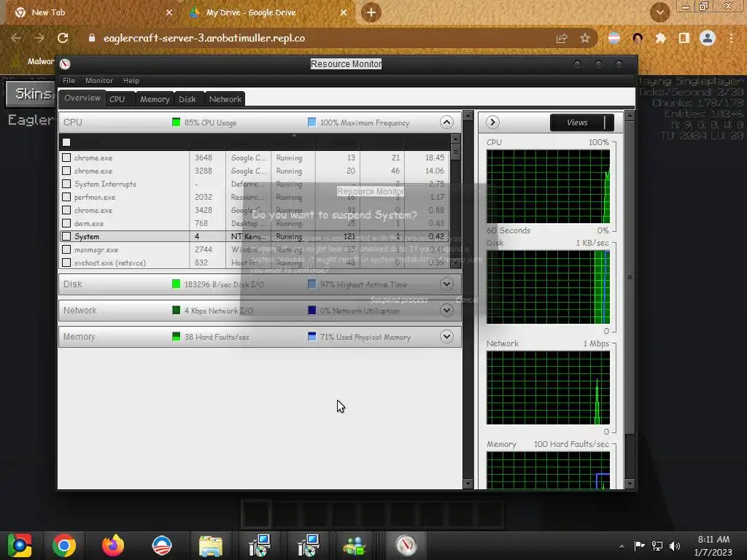Switch to the Disk tab
747x560 pixels.
point(187,99)
